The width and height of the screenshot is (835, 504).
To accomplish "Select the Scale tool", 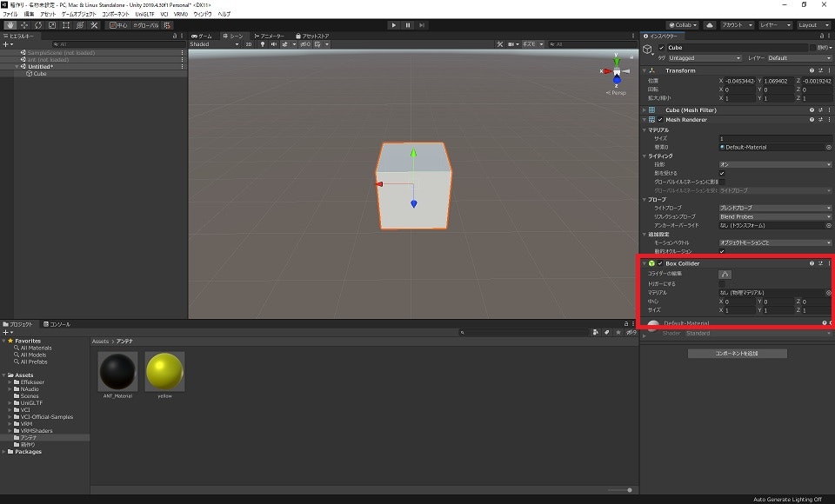I will coord(52,25).
